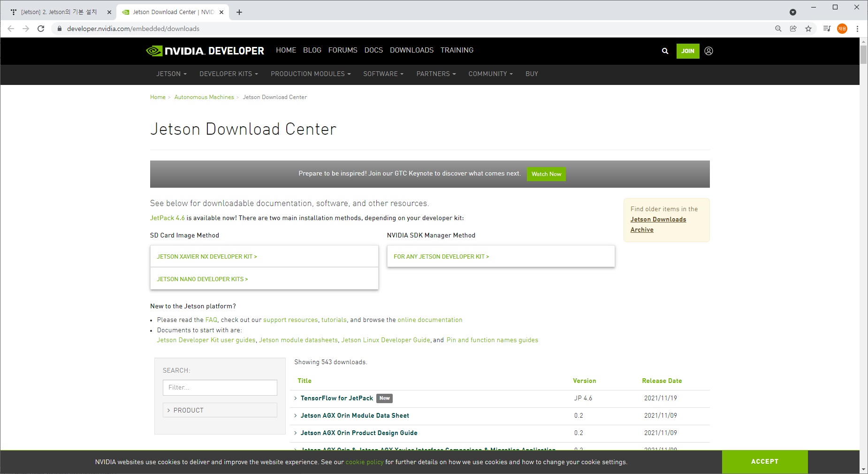This screenshot has height=474, width=868.
Task: Open the JetPack 4.6 link
Action: [x=168, y=218]
